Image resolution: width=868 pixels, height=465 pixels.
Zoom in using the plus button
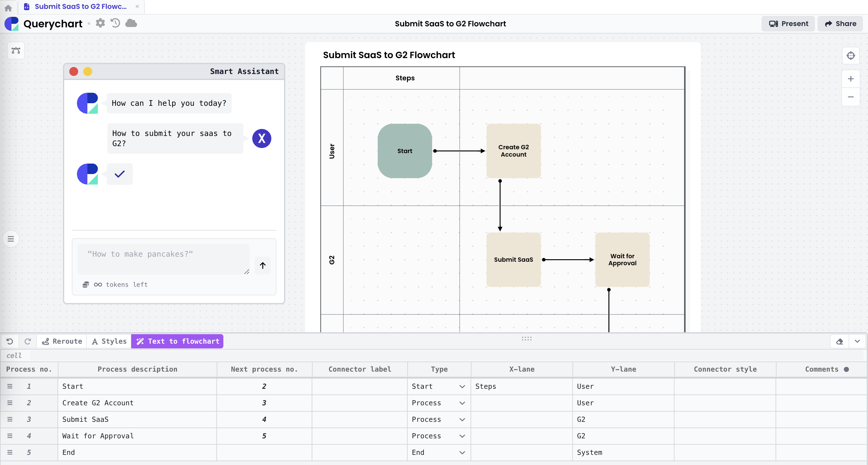tap(851, 79)
